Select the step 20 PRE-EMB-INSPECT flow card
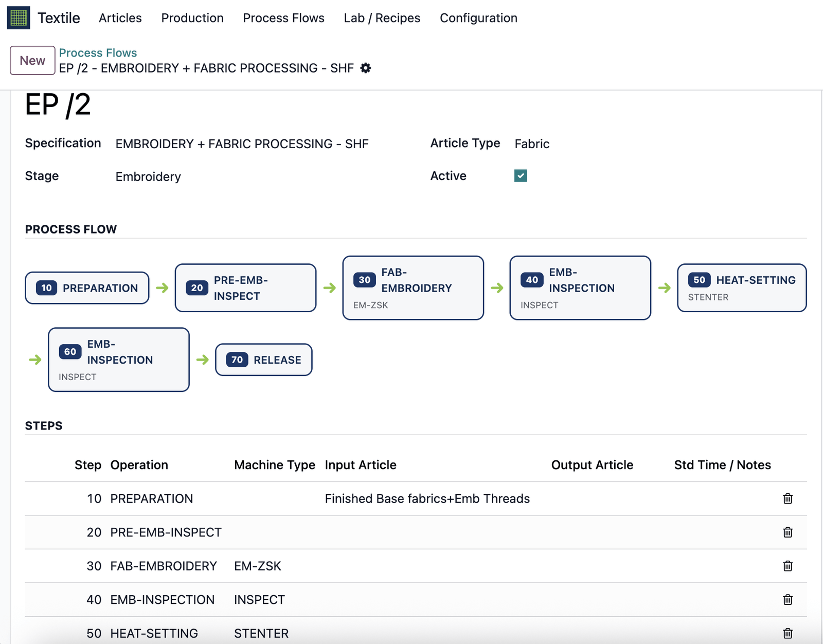Image resolution: width=823 pixels, height=644 pixels. [x=245, y=288]
